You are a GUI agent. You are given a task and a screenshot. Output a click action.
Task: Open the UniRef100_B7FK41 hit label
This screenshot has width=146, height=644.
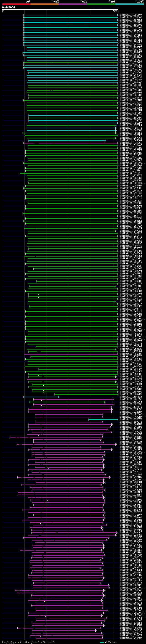point(131,27)
